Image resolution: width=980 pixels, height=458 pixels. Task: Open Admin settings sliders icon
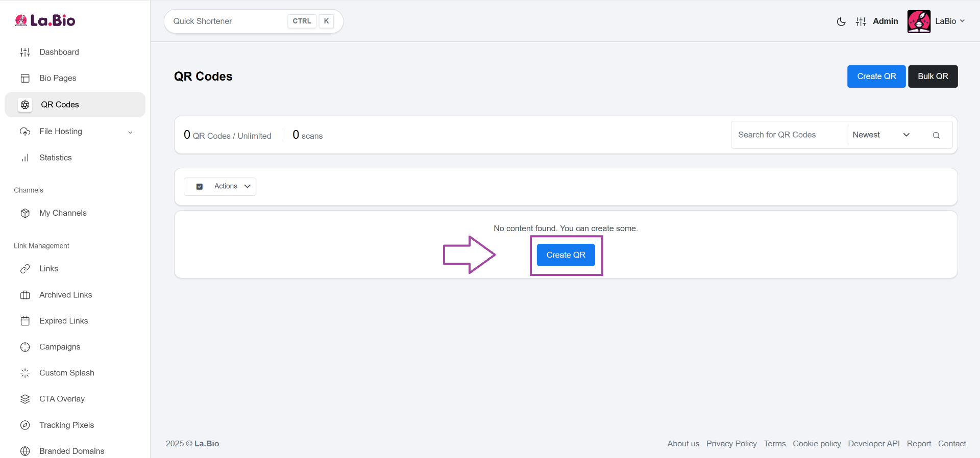pos(861,21)
